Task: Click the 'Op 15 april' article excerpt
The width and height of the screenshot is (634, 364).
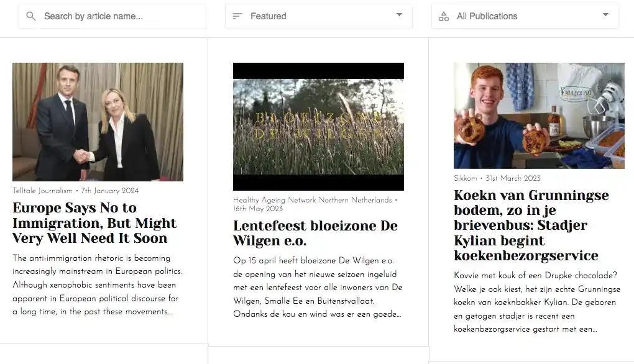Action: click(318, 287)
